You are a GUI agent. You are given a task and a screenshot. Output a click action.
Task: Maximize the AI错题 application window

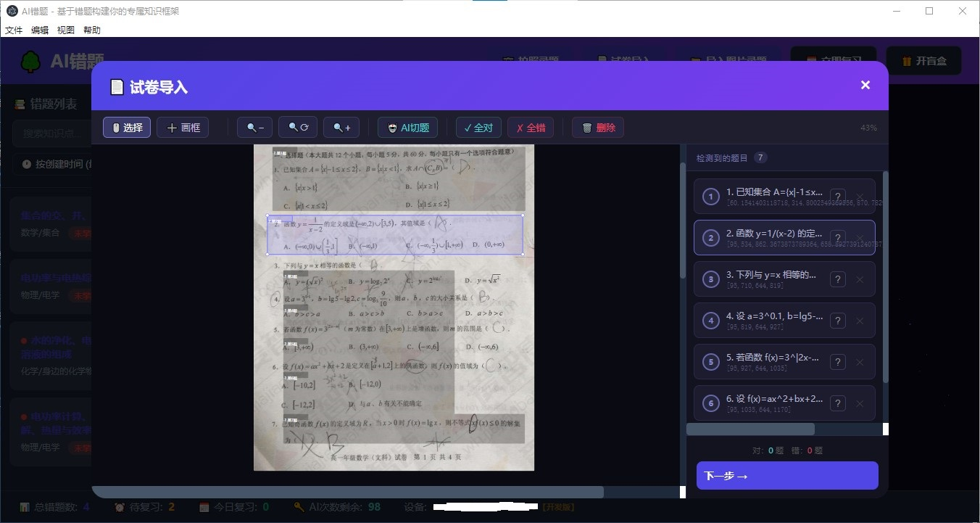[930, 11]
